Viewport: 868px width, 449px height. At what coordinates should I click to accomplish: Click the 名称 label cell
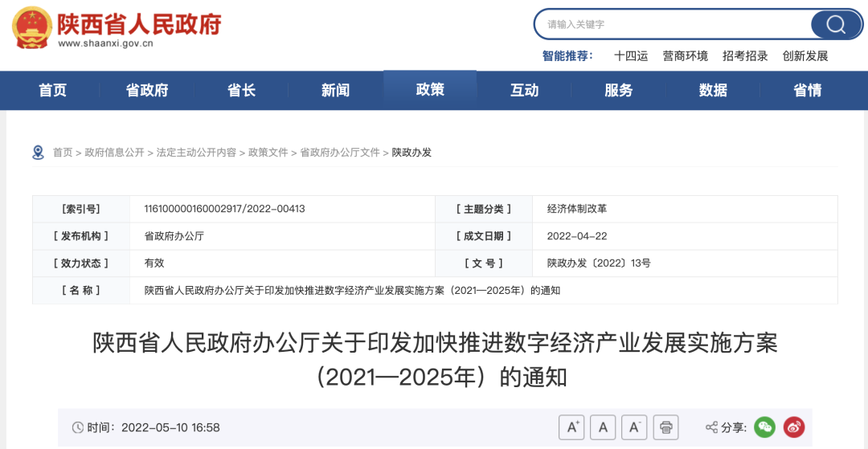(81, 290)
